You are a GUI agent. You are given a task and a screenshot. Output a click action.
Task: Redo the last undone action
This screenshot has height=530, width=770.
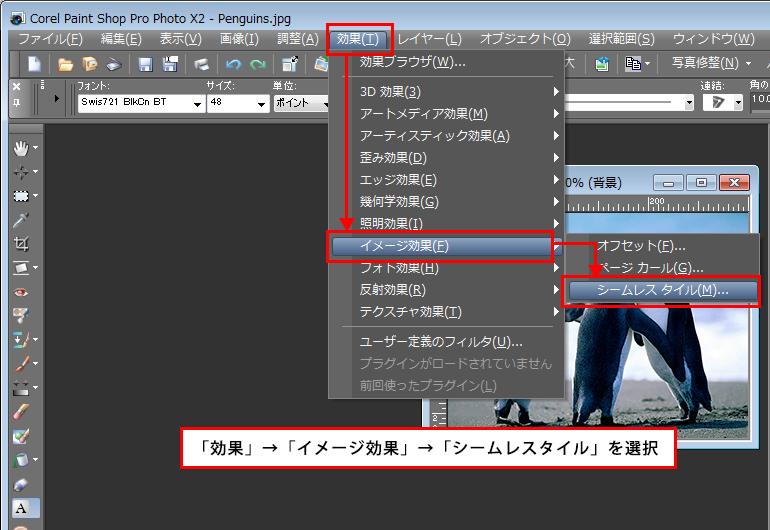(x=258, y=64)
